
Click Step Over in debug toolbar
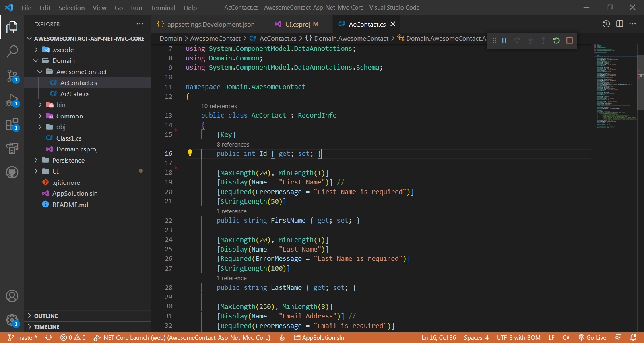(517, 41)
